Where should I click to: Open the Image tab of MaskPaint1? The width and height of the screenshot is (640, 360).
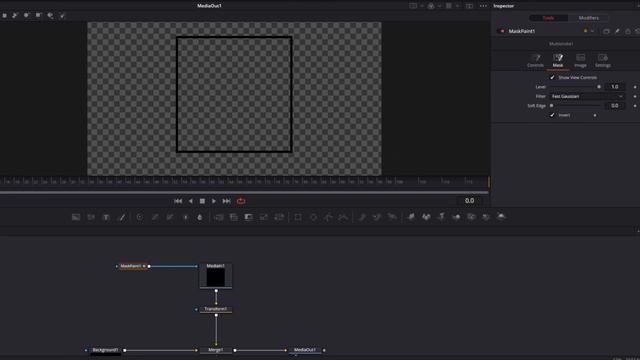tap(580, 60)
